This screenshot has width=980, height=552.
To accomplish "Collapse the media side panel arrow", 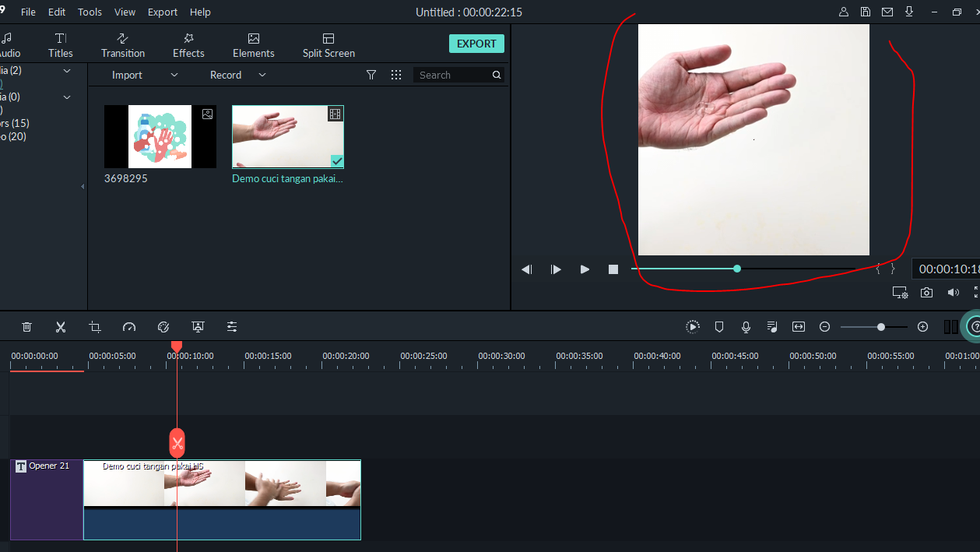I will click(x=83, y=186).
